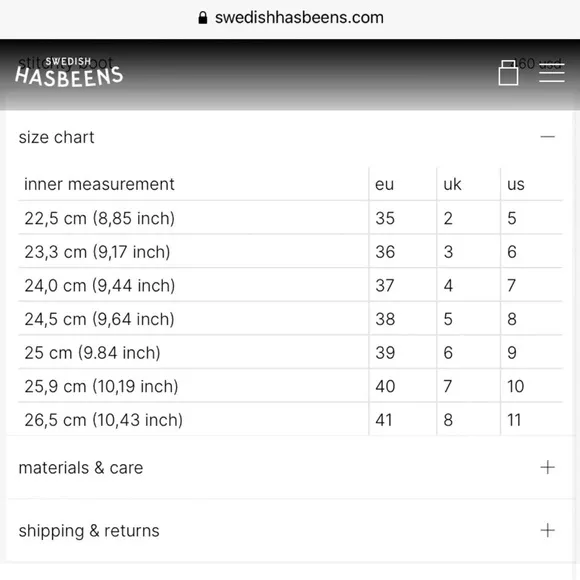Tap the padlock icon beside the URL
Screen dimensions: 580x580
coord(203,17)
